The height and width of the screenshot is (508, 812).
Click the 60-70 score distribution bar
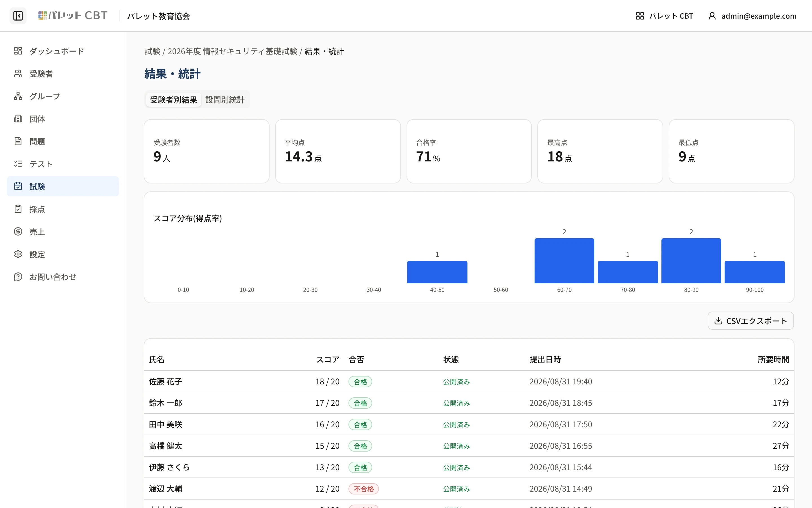pos(564,261)
